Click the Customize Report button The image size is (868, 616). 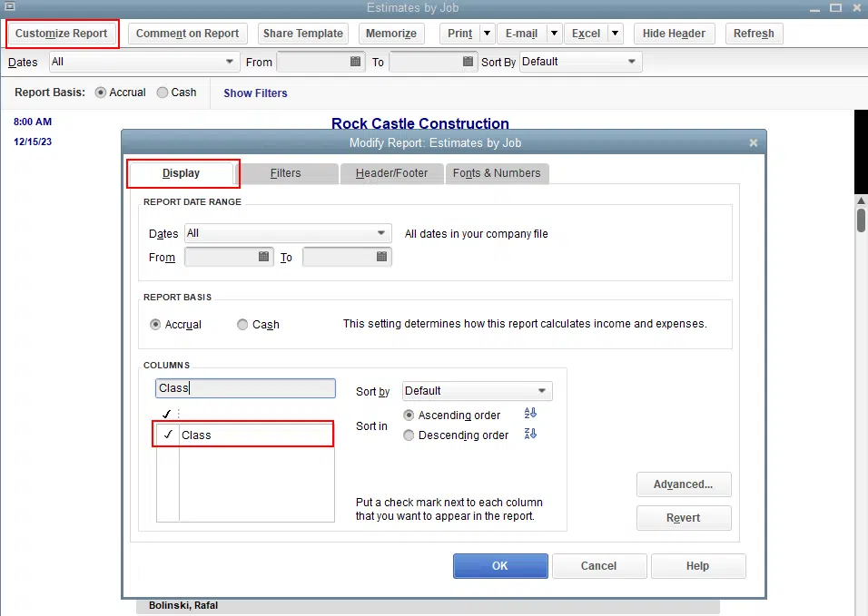point(62,34)
